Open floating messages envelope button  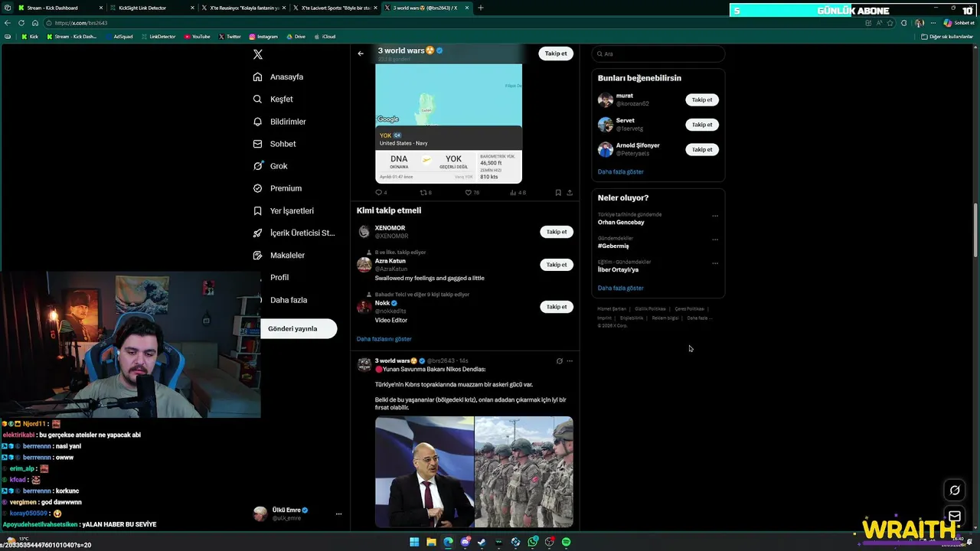955,517
